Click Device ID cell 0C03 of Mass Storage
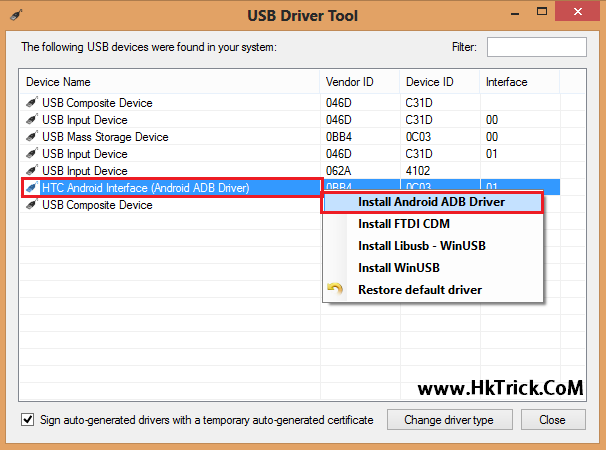The height and width of the screenshot is (450, 606). (x=418, y=137)
